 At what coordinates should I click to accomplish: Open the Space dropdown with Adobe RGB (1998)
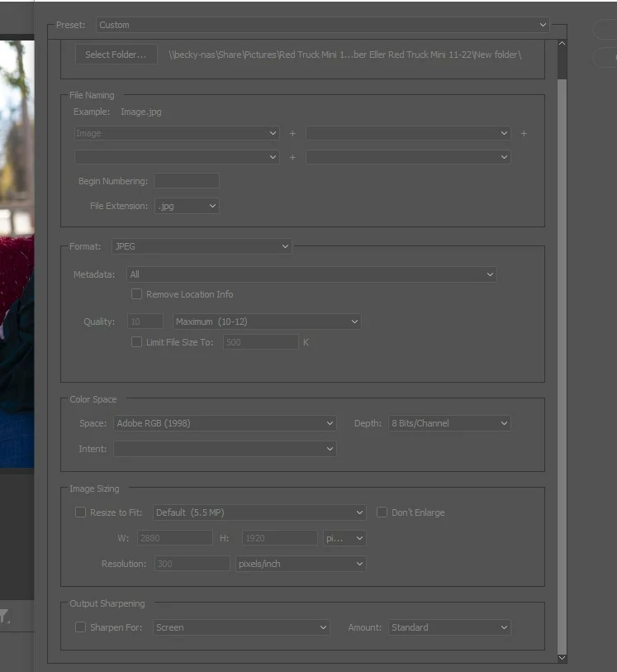click(225, 423)
